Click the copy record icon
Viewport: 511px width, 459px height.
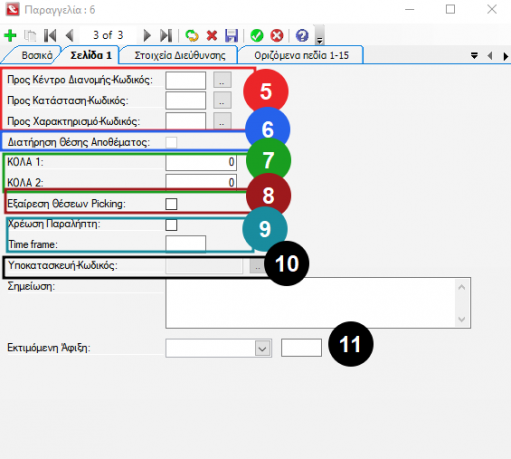pyautogui.click(x=30, y=35)
